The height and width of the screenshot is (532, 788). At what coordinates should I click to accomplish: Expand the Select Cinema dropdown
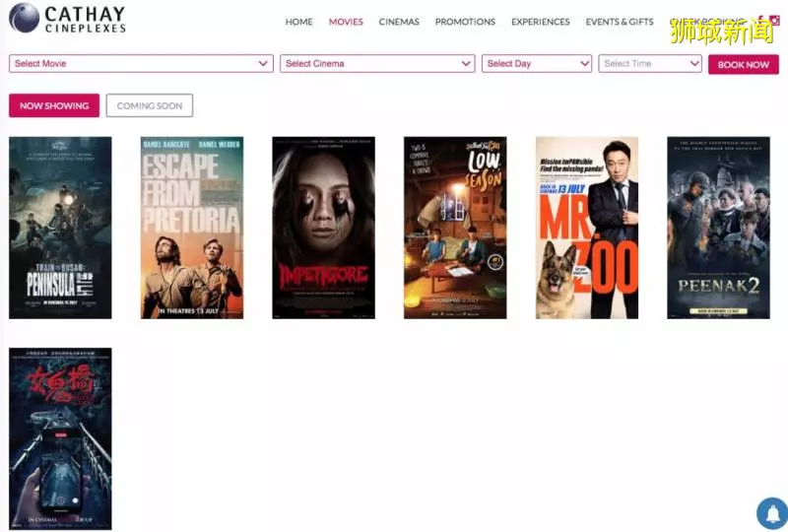tap(377, 64)
